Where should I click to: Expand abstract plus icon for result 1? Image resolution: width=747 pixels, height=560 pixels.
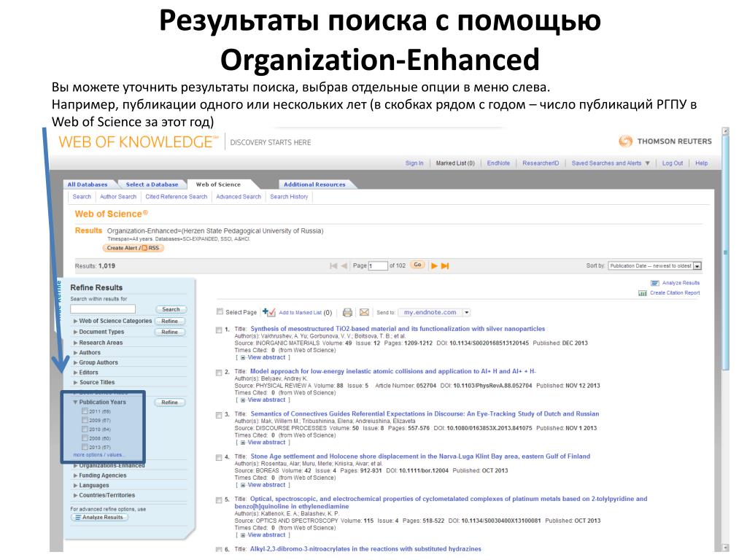[x=242, y=357]
